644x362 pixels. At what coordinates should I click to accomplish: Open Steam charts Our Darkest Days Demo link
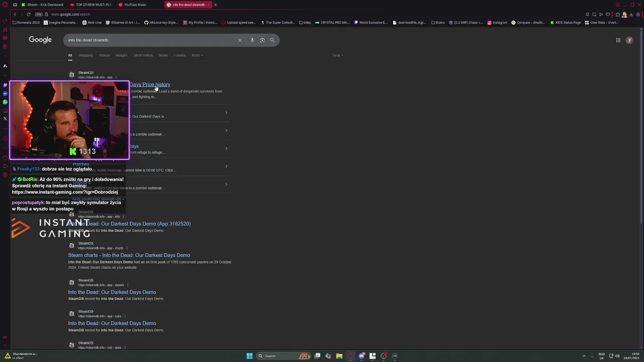[129, 255]
